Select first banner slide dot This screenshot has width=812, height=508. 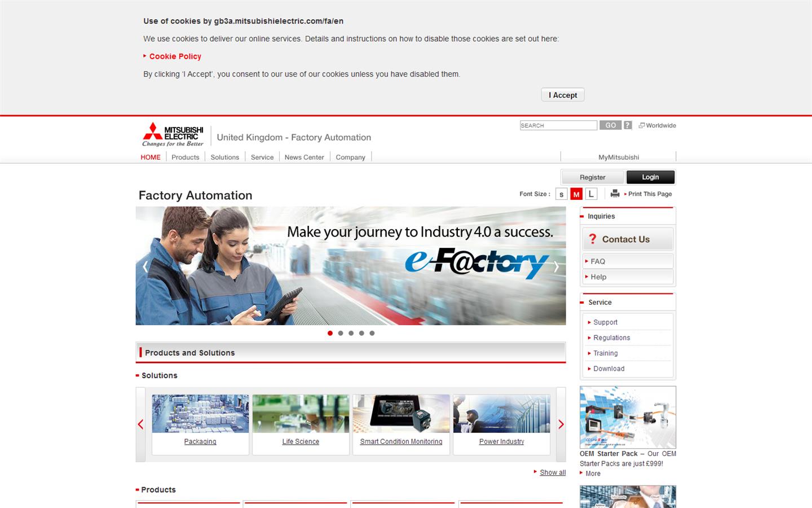[x=330, y=333]
